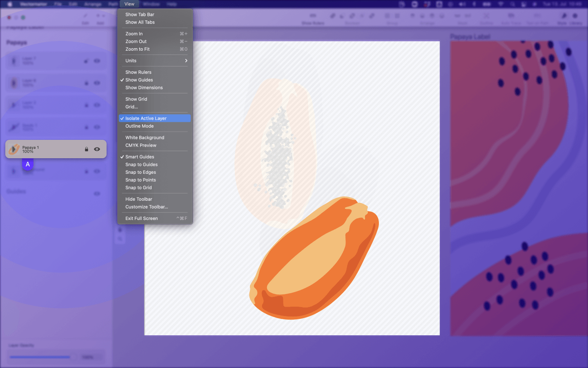Select Zoom In from the menu

coord(155,34)
